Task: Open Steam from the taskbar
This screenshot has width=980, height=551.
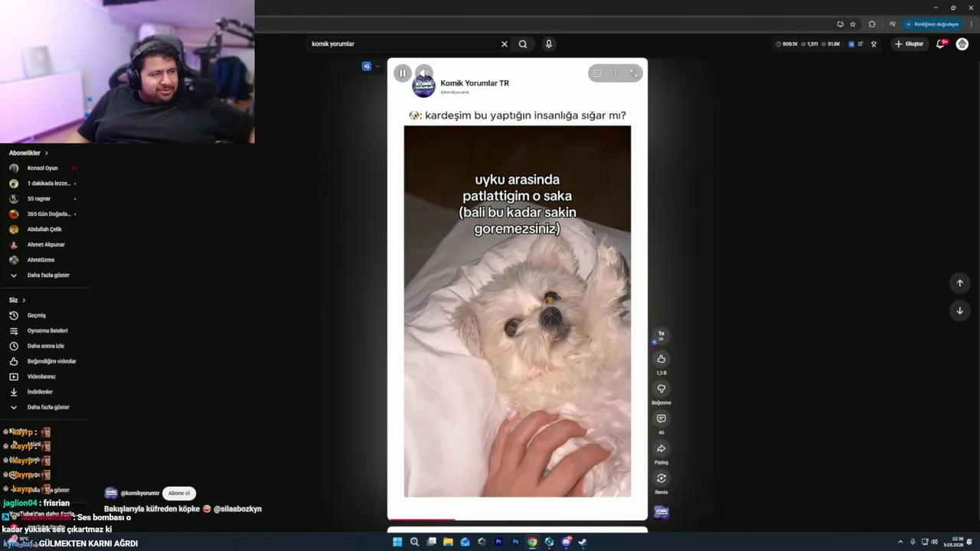Action: point(583,542)
